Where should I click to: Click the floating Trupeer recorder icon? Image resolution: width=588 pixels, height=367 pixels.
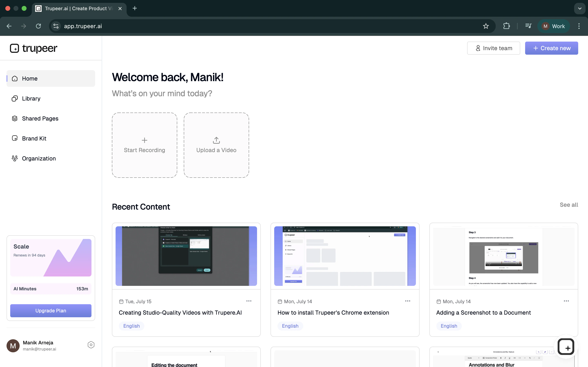pos(566,347)
